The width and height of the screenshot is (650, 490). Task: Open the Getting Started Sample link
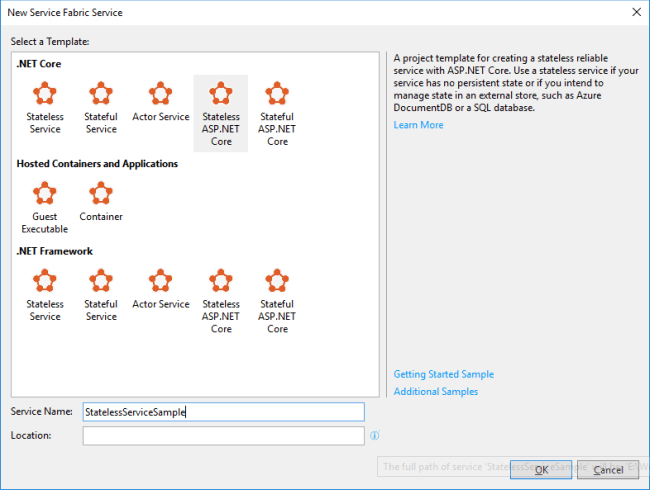444,374
